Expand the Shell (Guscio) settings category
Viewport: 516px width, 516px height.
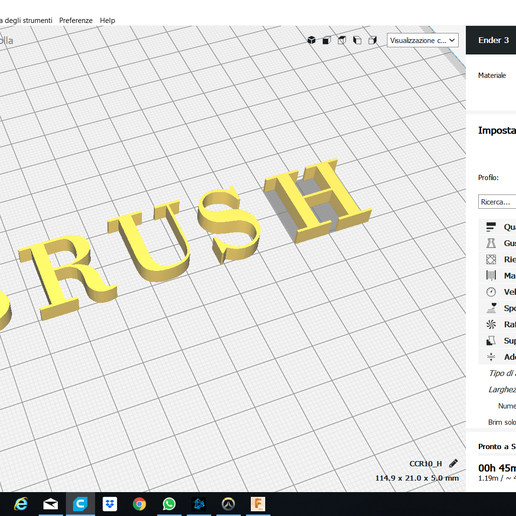pos(497,243)
